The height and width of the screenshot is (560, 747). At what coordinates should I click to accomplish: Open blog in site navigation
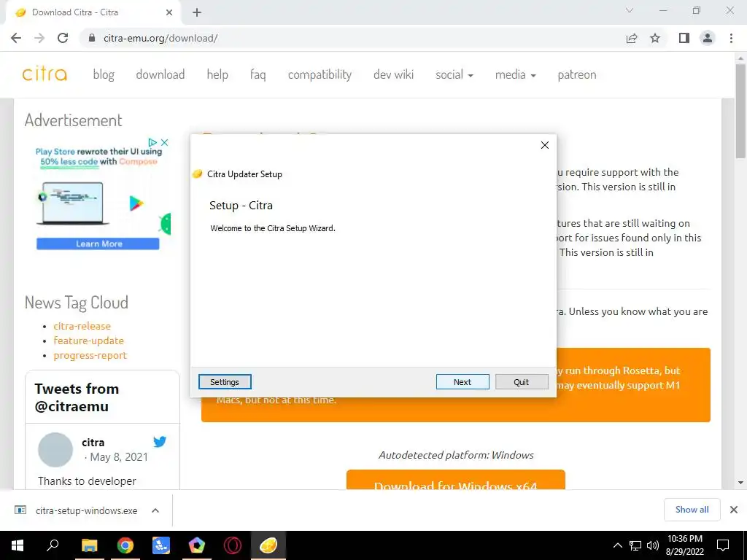[104, 75]
